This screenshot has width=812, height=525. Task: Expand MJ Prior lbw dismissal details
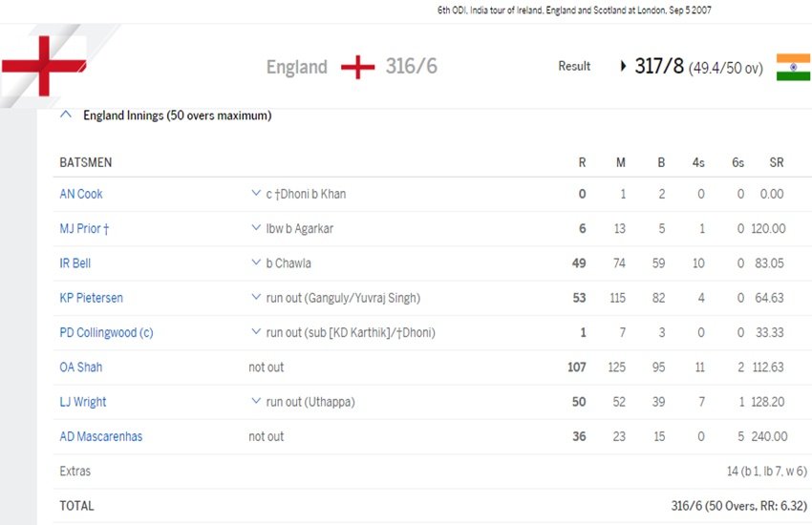[x=256, y=228]
